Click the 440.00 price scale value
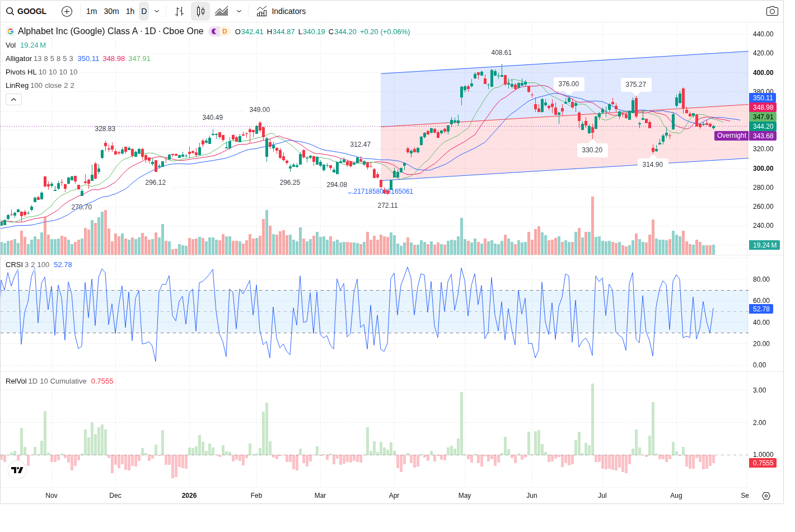Image resolution: width=795 pixels, height=532 pixels. [763, 34]
